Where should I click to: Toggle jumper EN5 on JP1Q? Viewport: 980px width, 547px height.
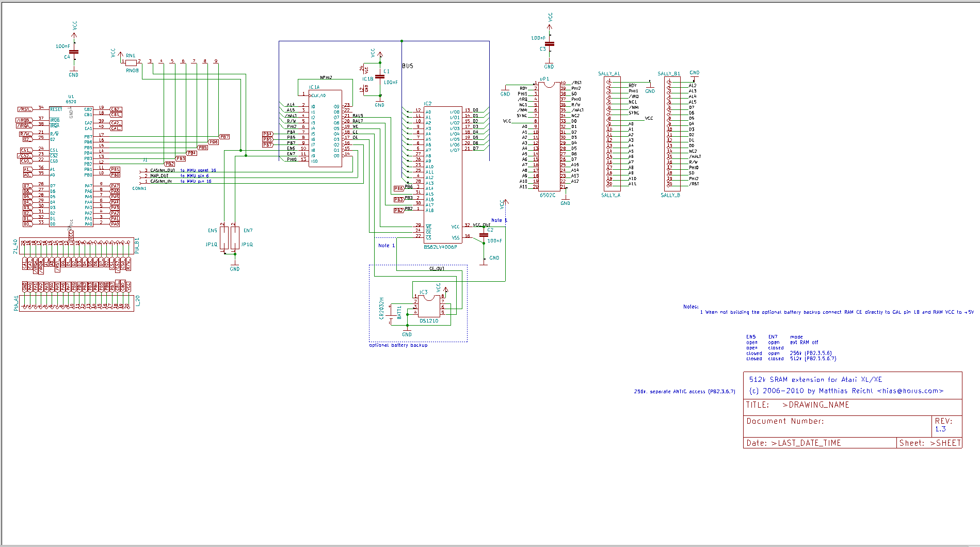coord(223,237)
